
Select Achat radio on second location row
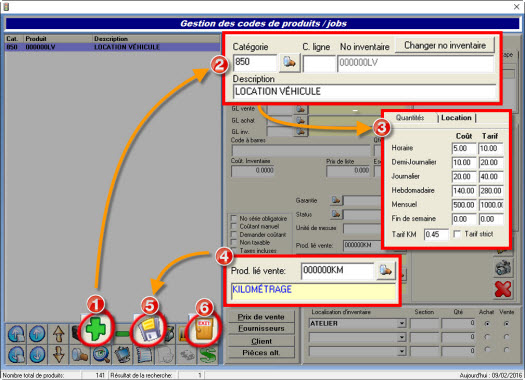487,337
